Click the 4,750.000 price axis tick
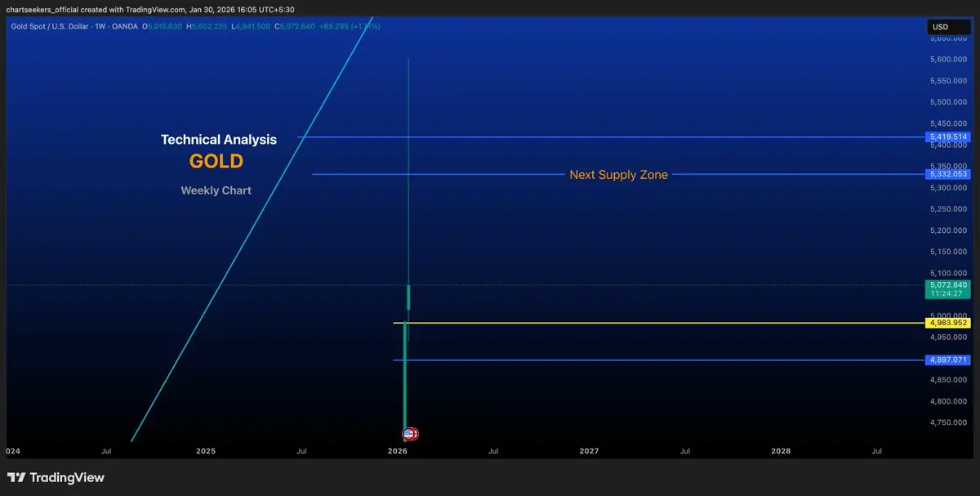 [x=949, y=422]
